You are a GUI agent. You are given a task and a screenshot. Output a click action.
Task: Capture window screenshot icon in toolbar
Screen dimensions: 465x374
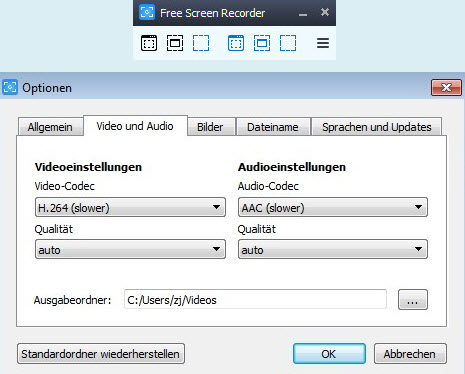coord(149,43)
